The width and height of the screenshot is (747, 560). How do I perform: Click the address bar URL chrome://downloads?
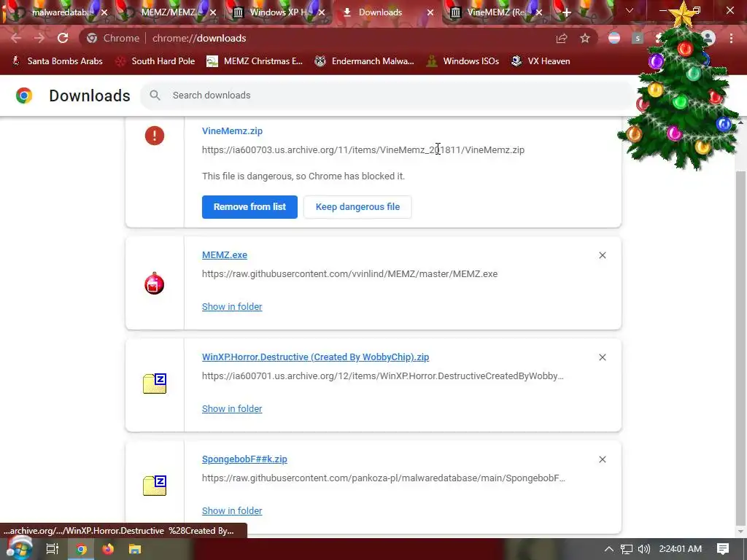click(x=199, y=38)
